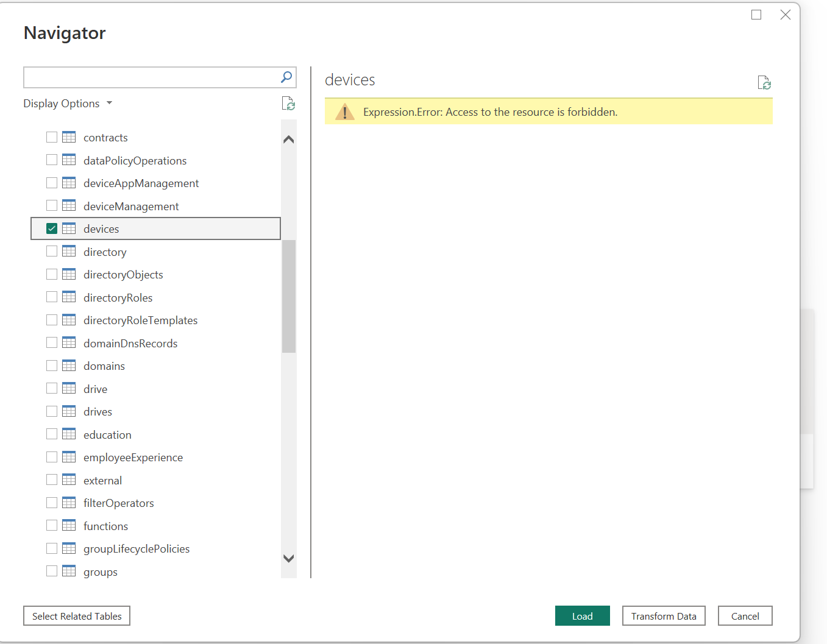The image size is (827, 644).
Task: Click the table icon beside external
Action: (69, 480)
